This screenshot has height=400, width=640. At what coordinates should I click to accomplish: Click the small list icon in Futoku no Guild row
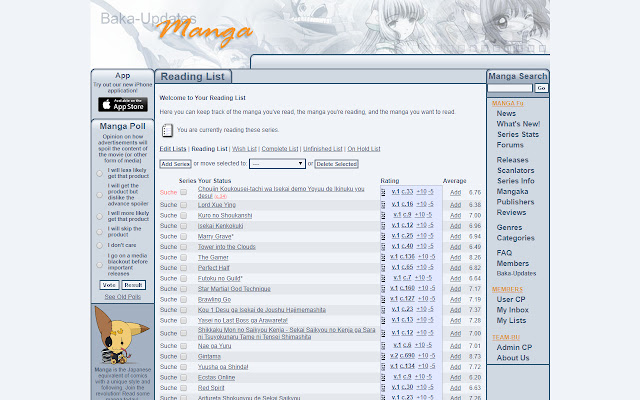pos(383,278)
